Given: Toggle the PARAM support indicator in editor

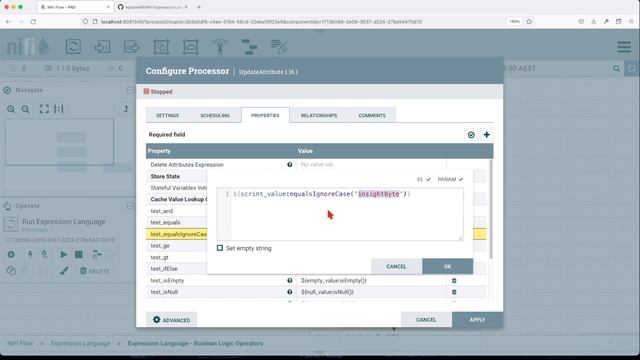Looking at the screenshot, I should coord(450,179).
